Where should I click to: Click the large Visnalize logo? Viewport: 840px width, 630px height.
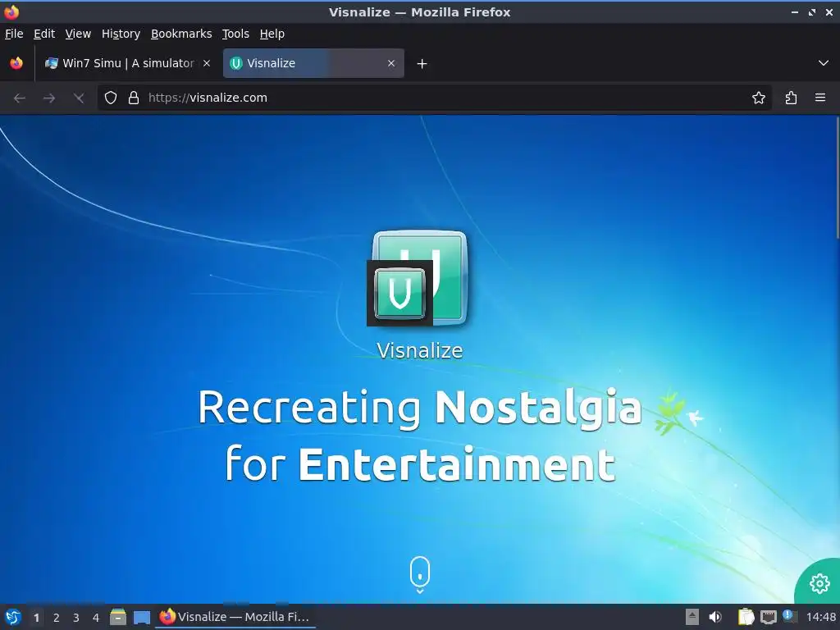[x=419, y=277]
